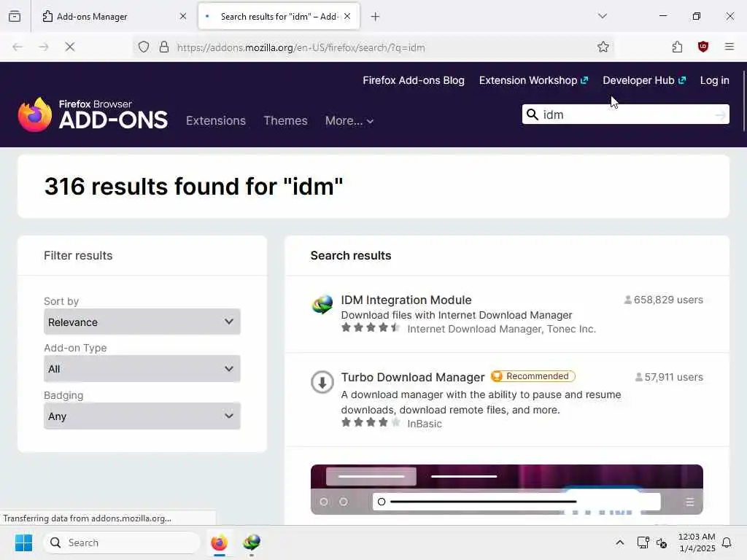
Task: Show hidden system tray icons
Action: coord(620,542)
